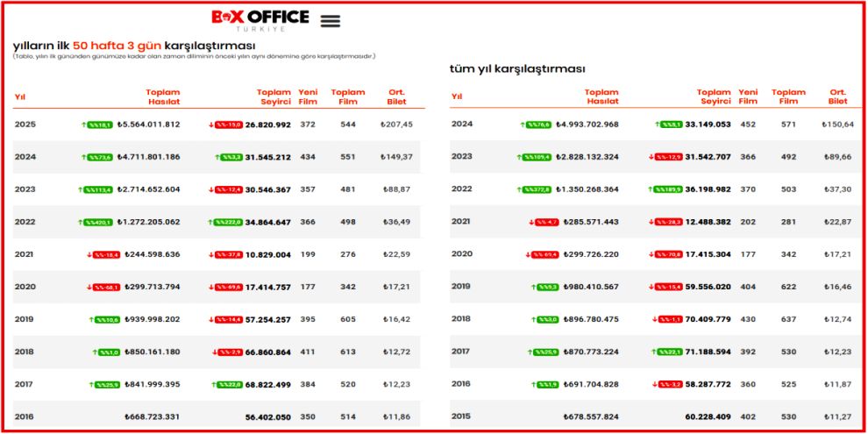This screenshot has height=434, width=868.
Task: Click the red -70,8 decrease badge
Action: 668,254
